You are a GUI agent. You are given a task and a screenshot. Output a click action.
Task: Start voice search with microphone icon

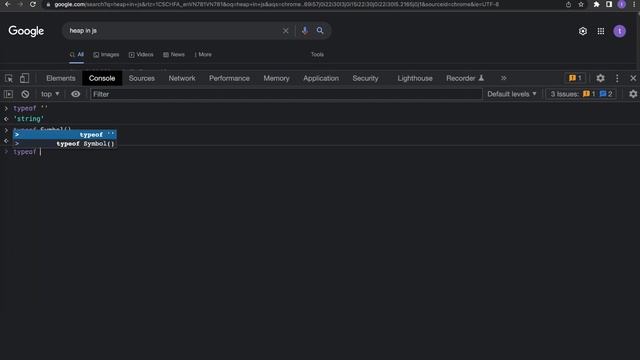(x=304, y=31)
